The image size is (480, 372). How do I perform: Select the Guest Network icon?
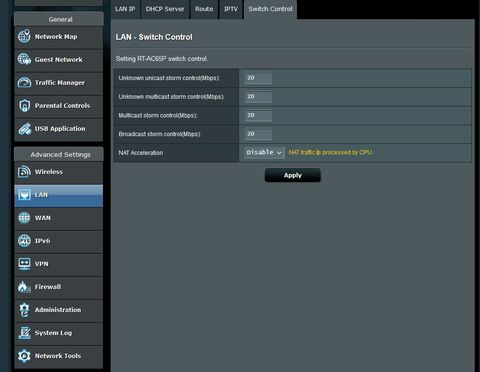click(24, 59)
